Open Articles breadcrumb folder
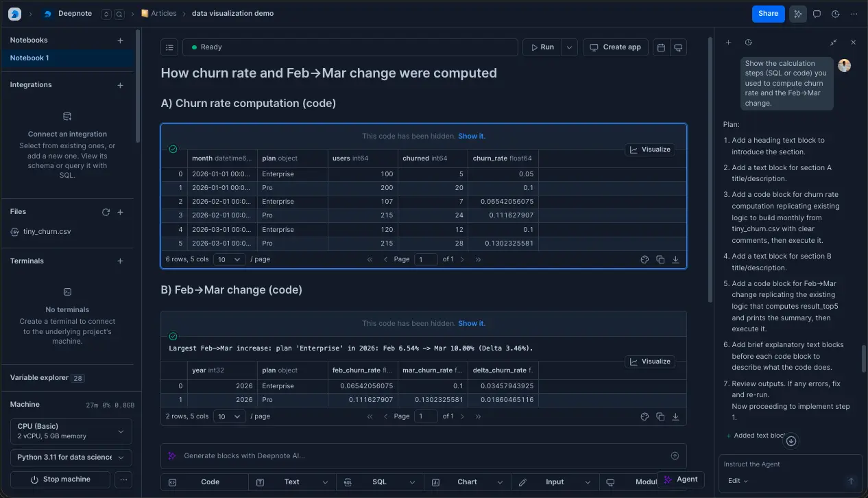Image resolution: width=868 pixels, height=498 pixels. [163, 14]
